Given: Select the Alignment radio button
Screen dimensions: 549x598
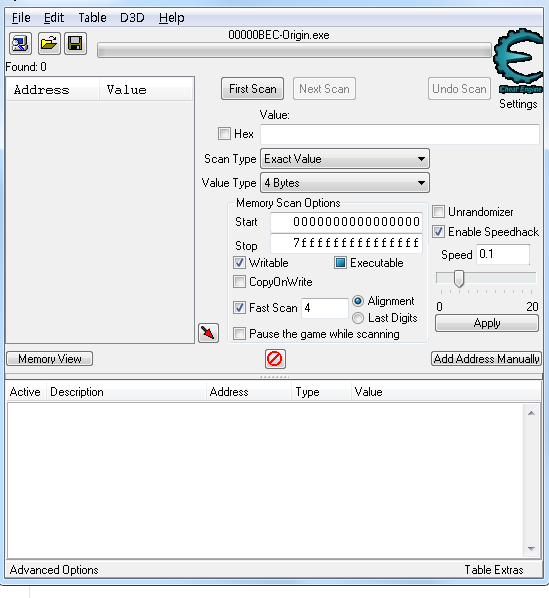Looking at the screenshot, I should pos(358,301).
